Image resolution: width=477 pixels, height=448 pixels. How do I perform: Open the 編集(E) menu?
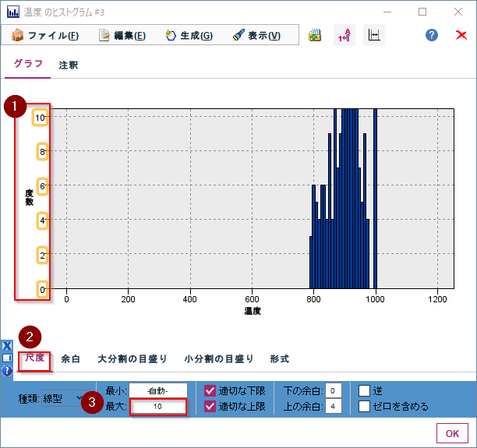click(122, 36)
